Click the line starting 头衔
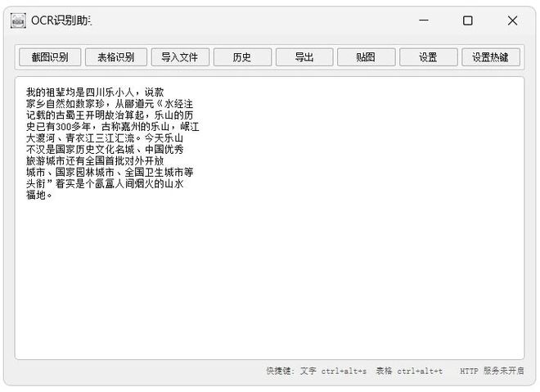 click(105, 183)
